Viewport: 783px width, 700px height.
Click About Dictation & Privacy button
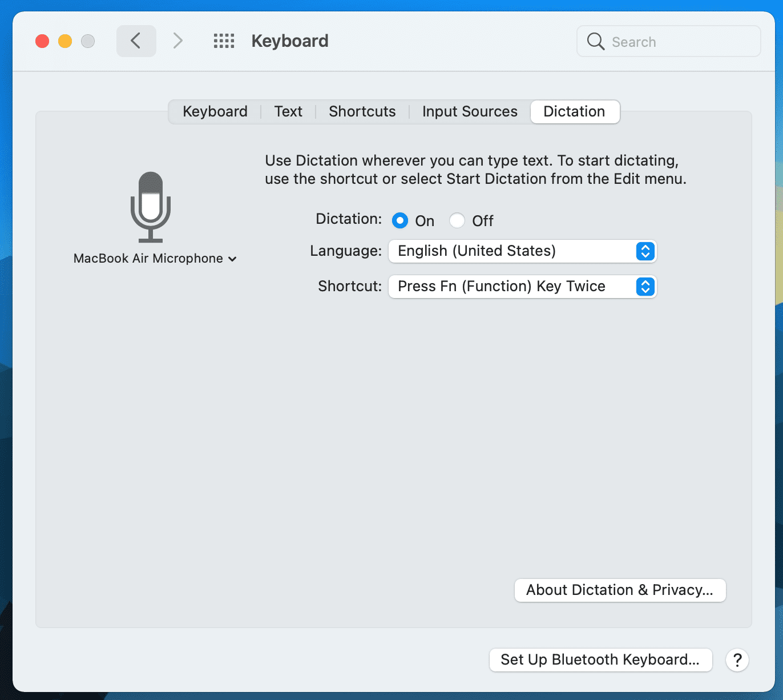tap(620, 590)
